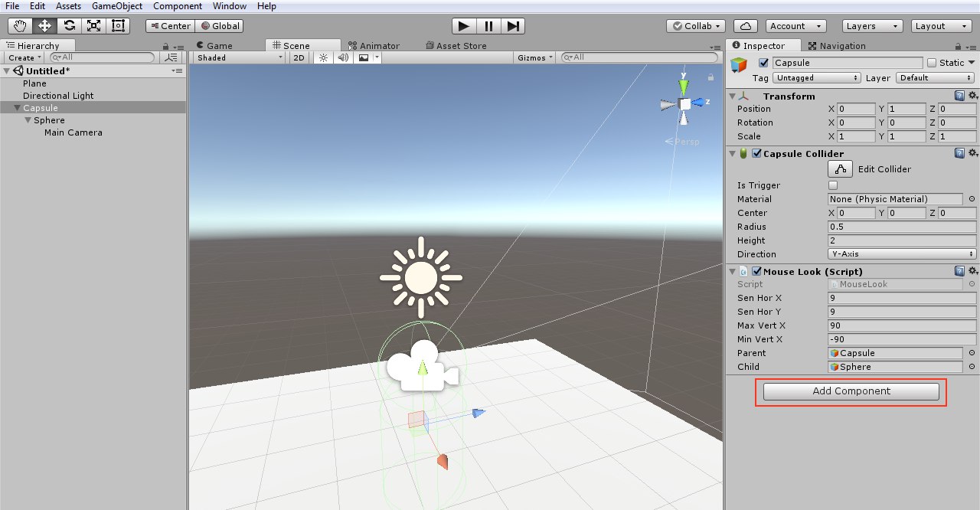Select the Scale tool
Screen dimensions: 980x510
(93, 25)
